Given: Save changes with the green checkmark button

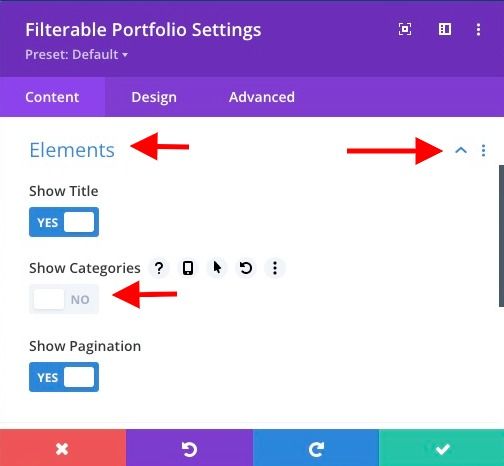Looking at the screenshot, I should (x=441, y=448).
